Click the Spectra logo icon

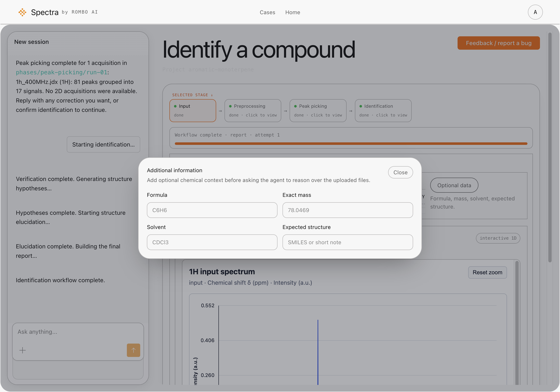coord(22,12)
